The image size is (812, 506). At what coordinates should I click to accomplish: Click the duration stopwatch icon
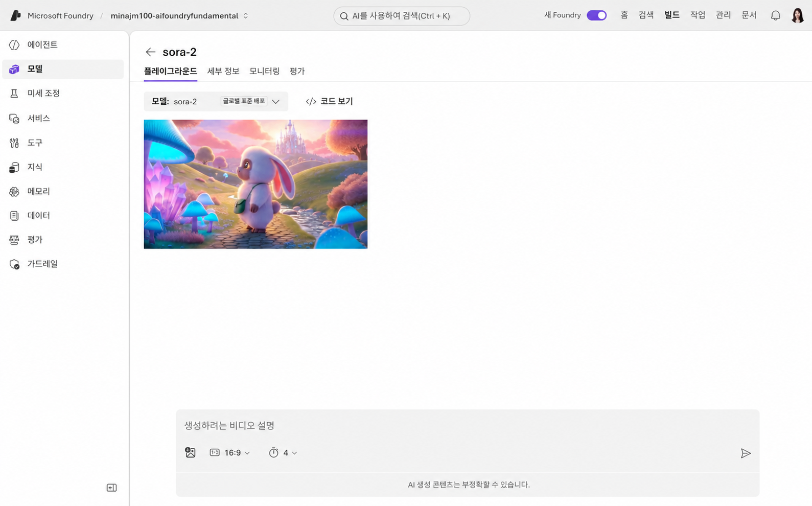(274, 453)
